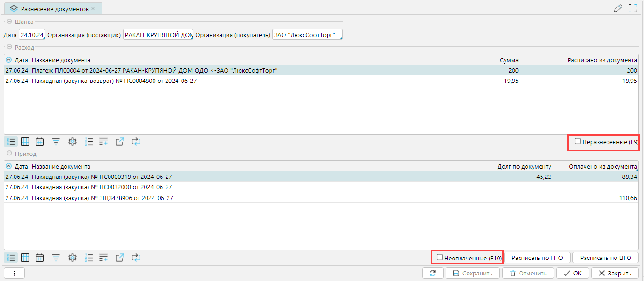Confirm with the OK button
644x281 pixels.
click(x=572, y=273)
